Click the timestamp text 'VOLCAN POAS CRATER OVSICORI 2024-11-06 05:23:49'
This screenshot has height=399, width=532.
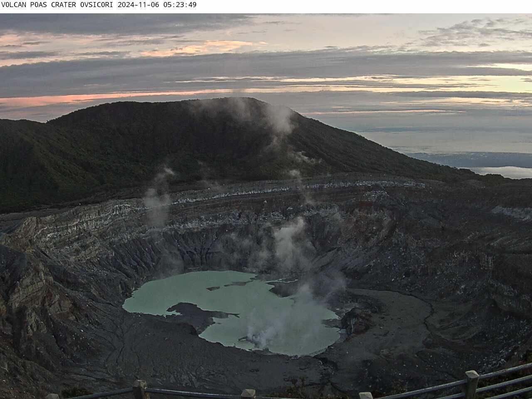coord(99,5)
